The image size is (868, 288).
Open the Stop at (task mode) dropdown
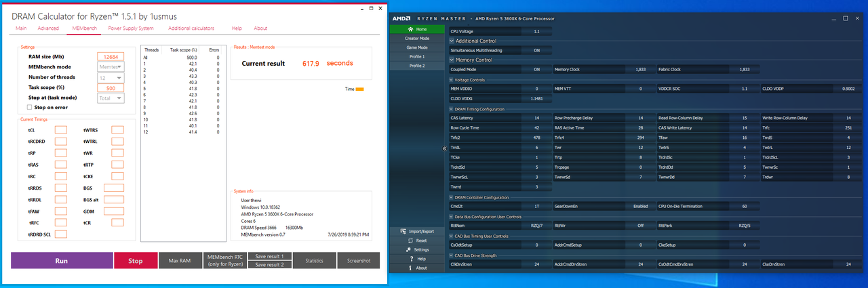click(x=111, y=98)
